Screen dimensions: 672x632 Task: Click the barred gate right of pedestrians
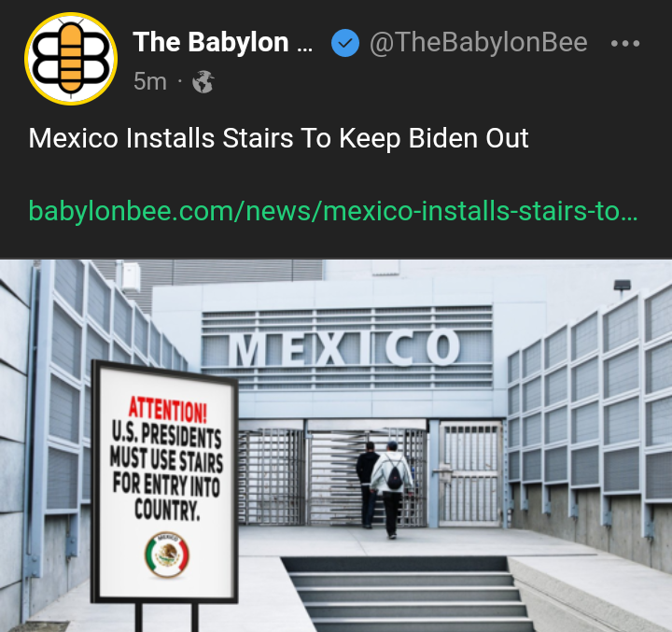pyautogui.click(x=470, y=474)
